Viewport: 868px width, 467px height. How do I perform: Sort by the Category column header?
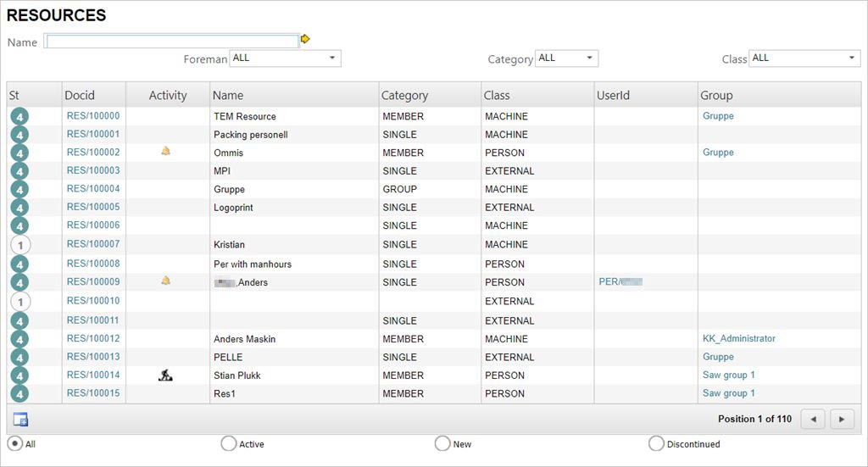(404, 95)
